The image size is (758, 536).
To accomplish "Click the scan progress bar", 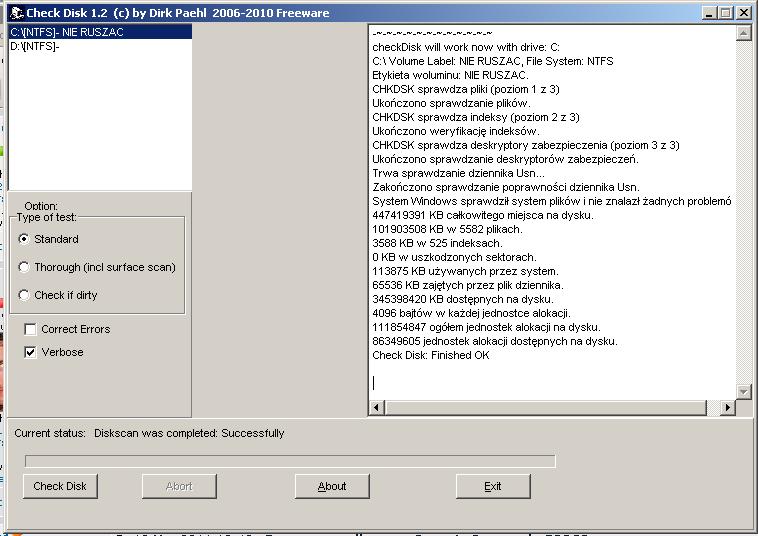I will tap(290, 461).
